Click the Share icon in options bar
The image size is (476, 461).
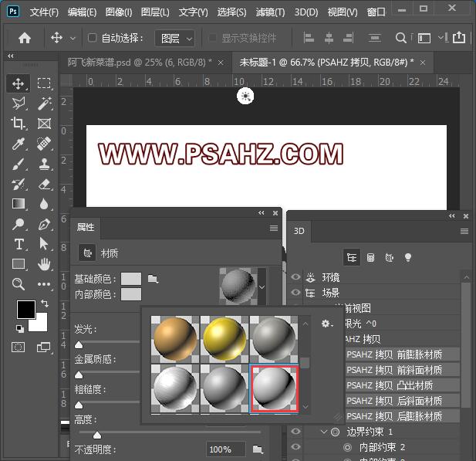459,38
